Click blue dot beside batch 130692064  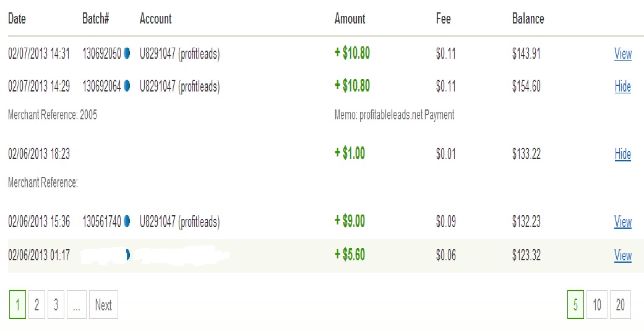[x=127, y=87]
